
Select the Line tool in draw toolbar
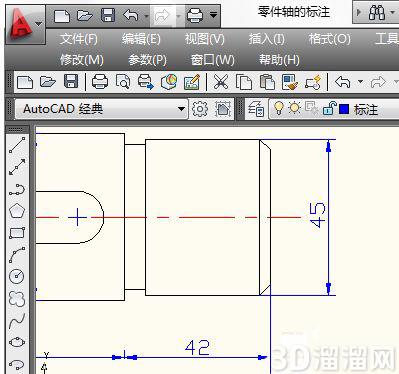[x=17, y=145]
